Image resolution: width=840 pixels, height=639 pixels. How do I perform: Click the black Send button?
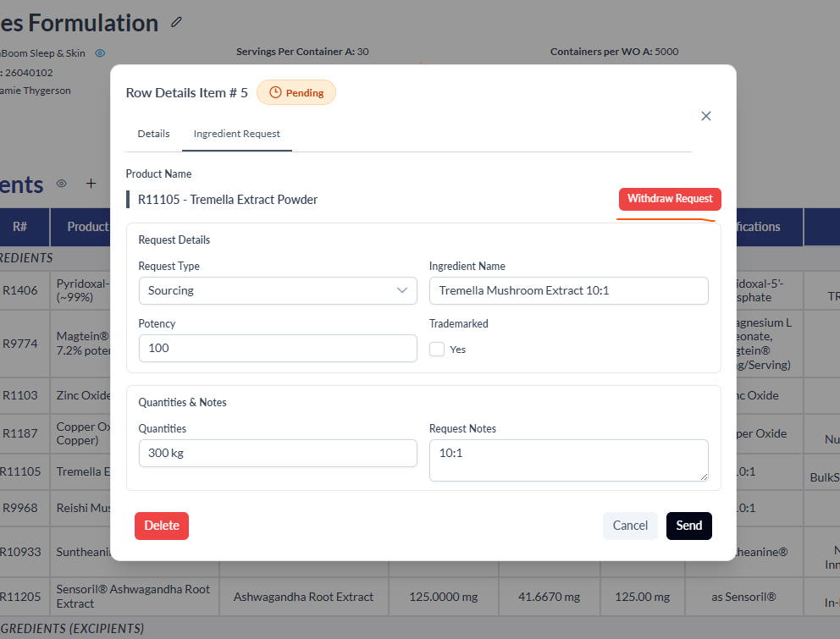coord(689,526)
